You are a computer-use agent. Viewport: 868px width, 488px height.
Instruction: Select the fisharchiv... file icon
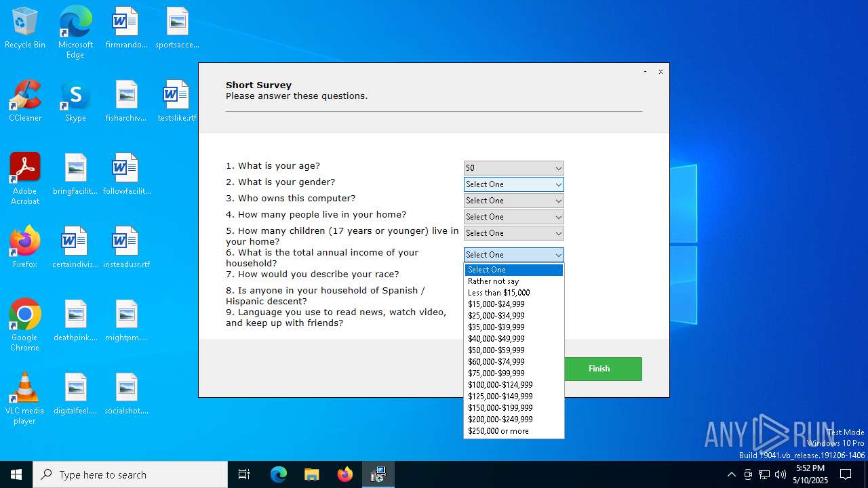pos(126,102)
